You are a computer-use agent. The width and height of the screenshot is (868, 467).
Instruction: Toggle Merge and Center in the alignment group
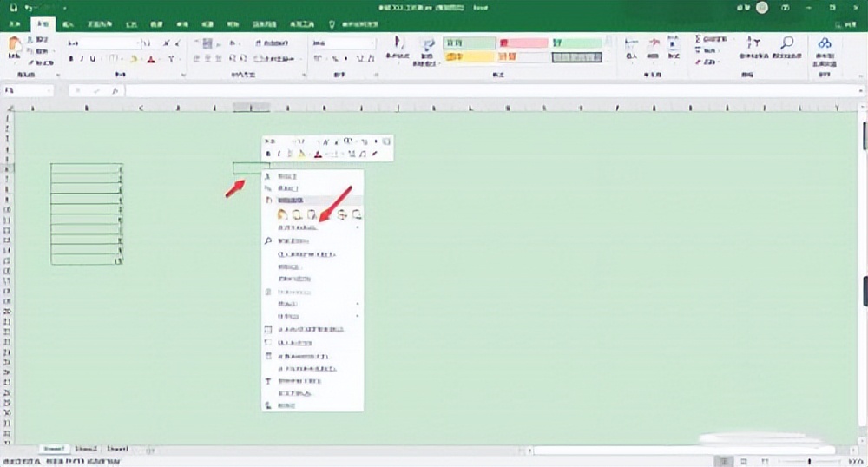coord(273,59)
